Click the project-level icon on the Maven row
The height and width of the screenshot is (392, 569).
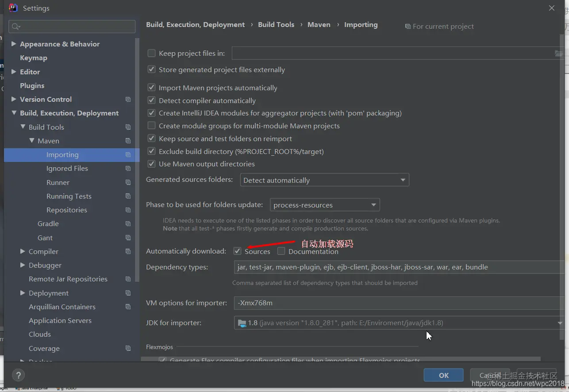[128, 141]
